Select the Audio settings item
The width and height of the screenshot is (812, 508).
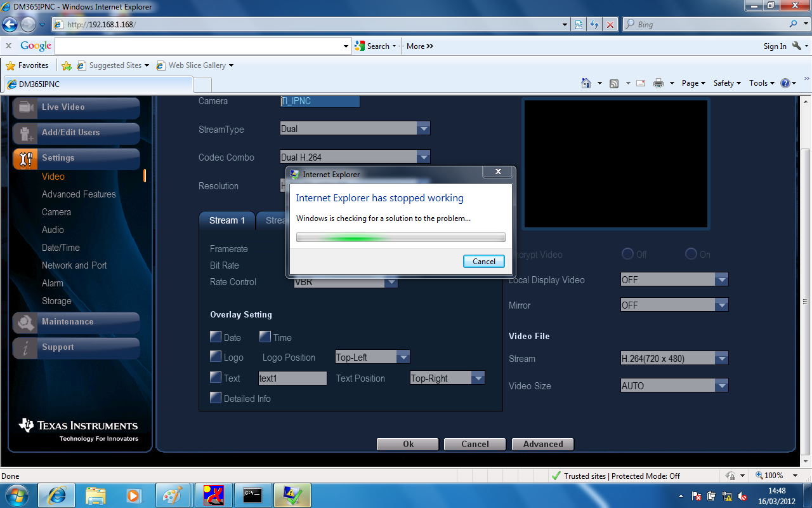click(x=53, y=230)
